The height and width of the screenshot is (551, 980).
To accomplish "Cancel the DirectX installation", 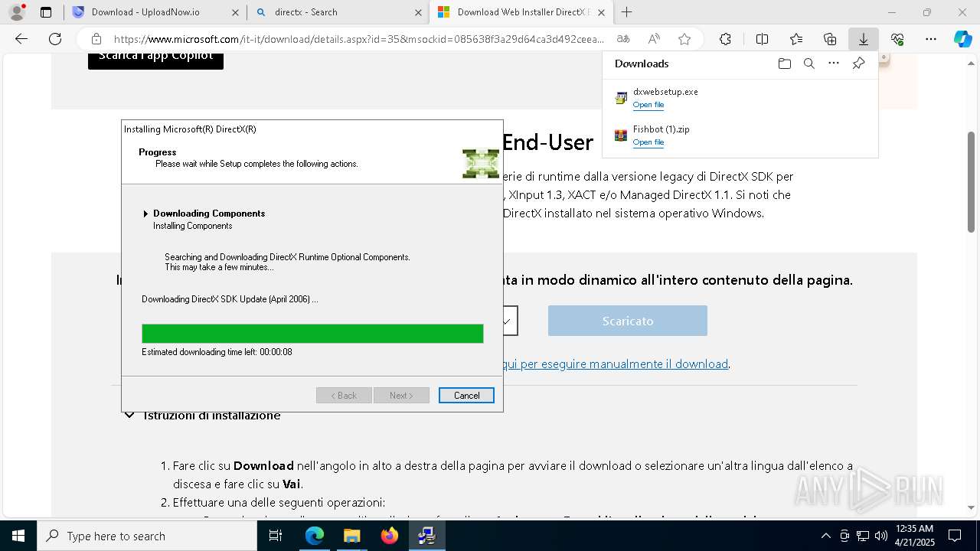I will pos(466,396).
